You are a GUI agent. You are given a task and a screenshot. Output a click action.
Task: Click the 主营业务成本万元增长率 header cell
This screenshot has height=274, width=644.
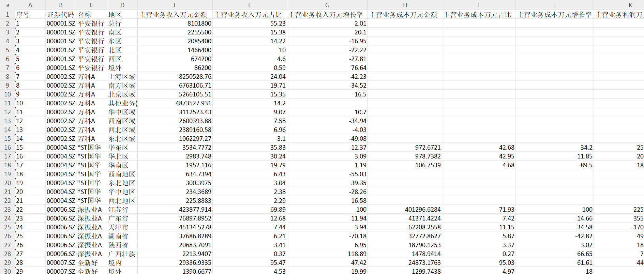coord(555,15)
